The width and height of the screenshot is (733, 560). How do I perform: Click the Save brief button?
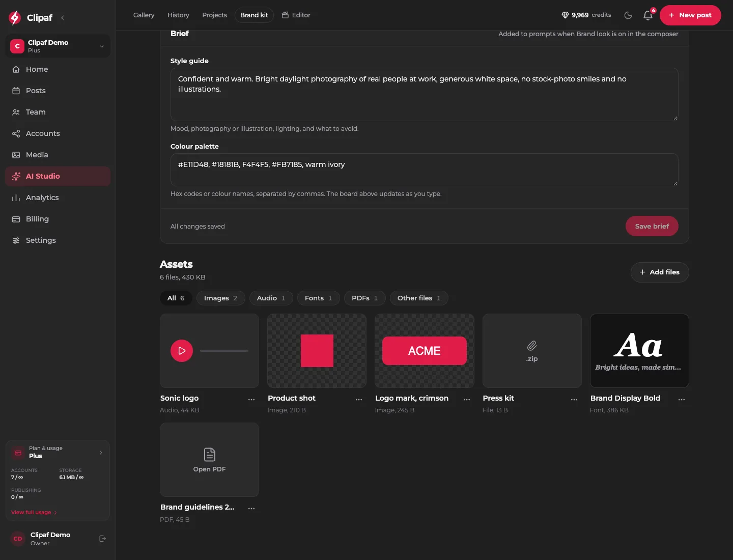[x=652, y=226]
